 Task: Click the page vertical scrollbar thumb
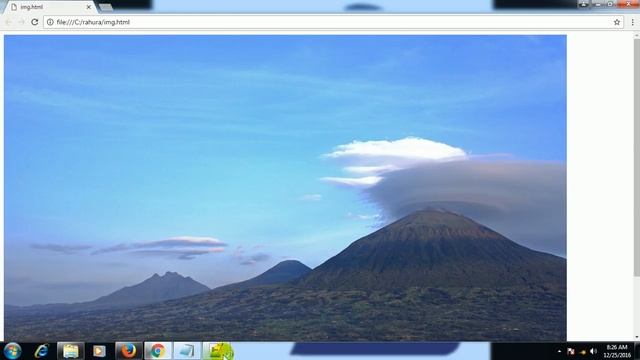point(636,157)
